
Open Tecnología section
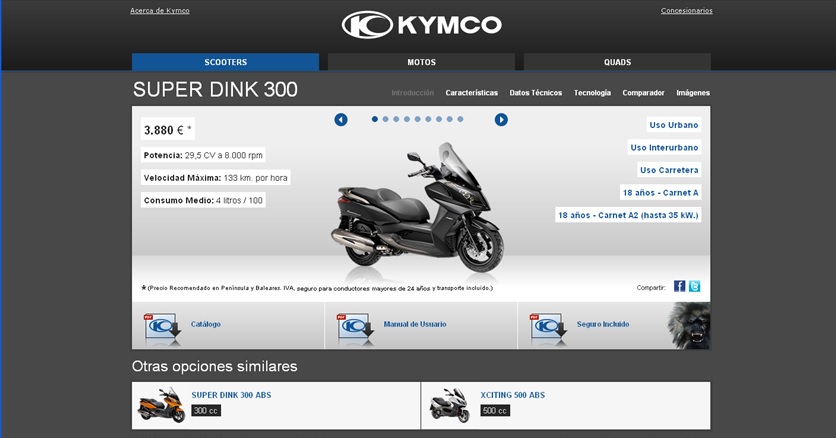pos(592,93)
